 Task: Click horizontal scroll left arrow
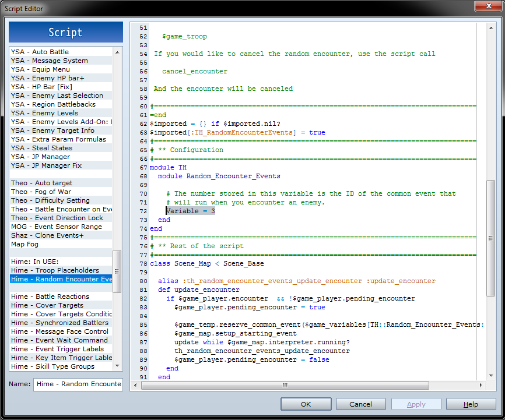point(135,385)
